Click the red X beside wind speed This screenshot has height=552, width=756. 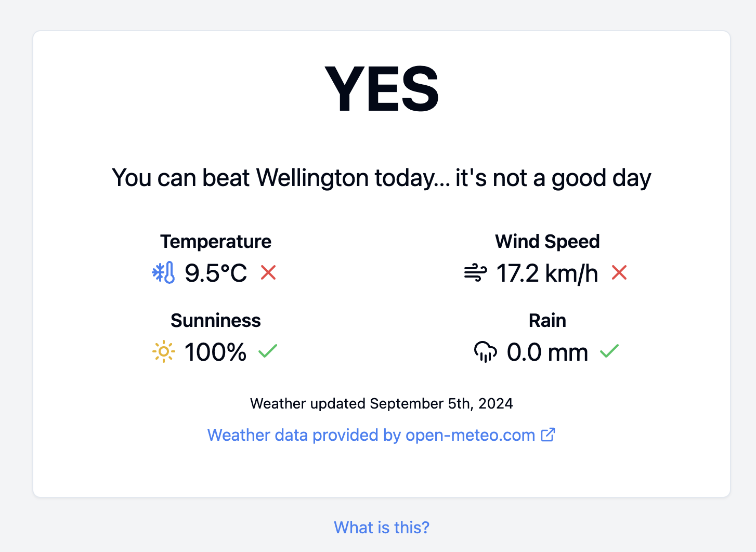click(619, 272)
